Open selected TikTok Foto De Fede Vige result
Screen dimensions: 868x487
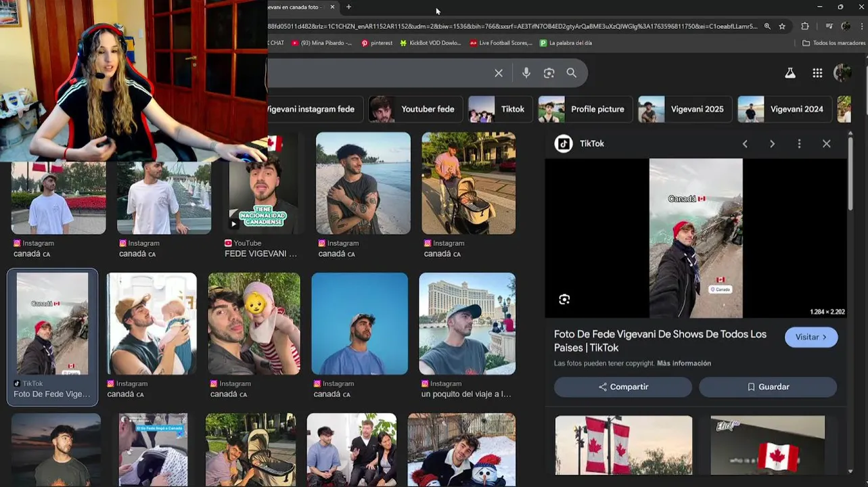pos(53,338)
